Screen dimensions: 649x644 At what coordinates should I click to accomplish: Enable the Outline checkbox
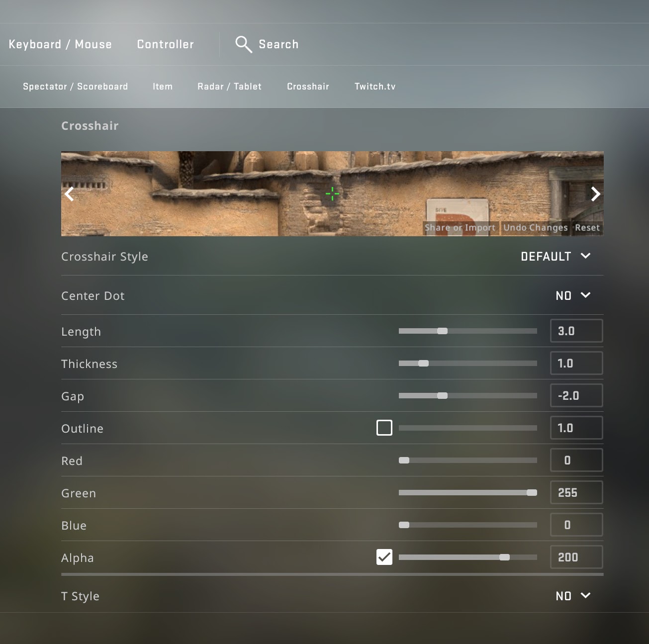coord(384,428)
